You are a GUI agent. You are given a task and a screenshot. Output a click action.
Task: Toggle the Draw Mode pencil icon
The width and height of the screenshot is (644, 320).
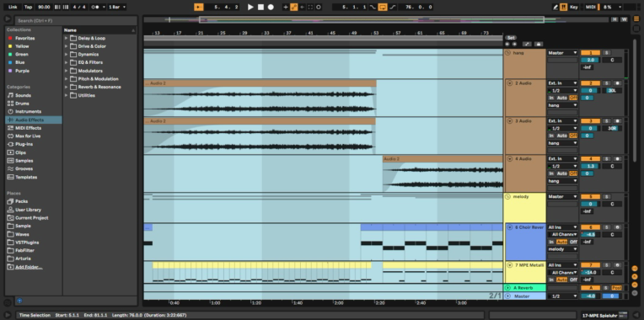point(555,7)
